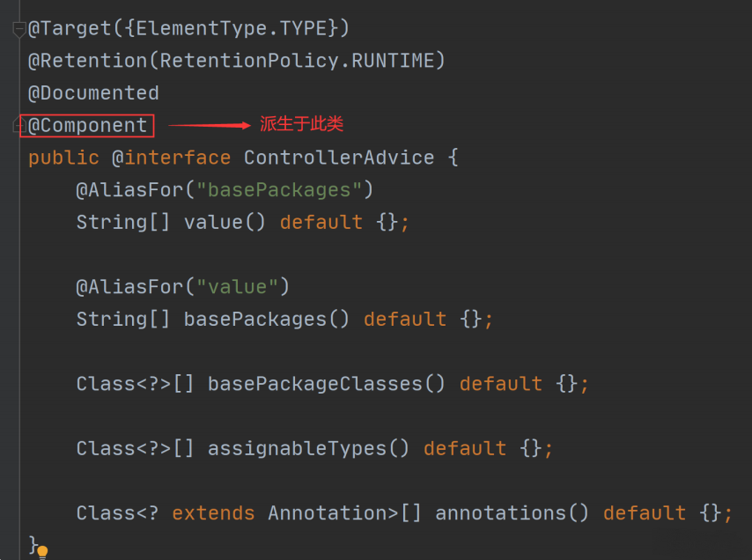Click the red Chinese note text

pyautogui.click(x=302, y=124)
